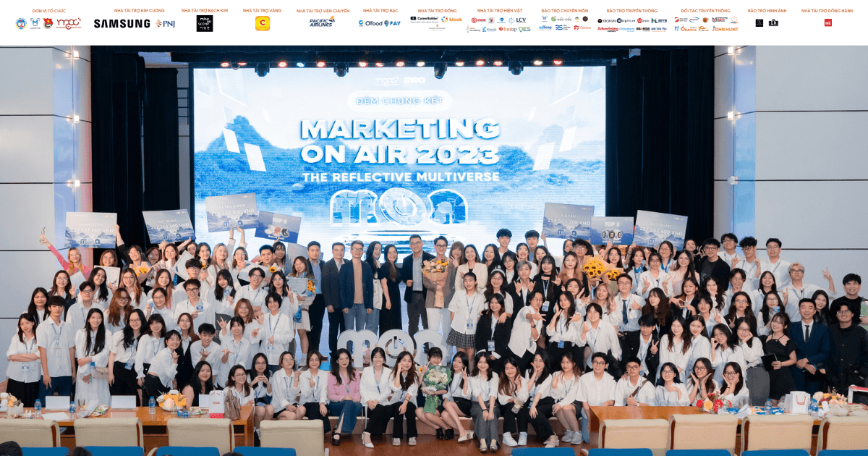Click the mise en scène logo

pyautogui.click(x=205, y=23)
